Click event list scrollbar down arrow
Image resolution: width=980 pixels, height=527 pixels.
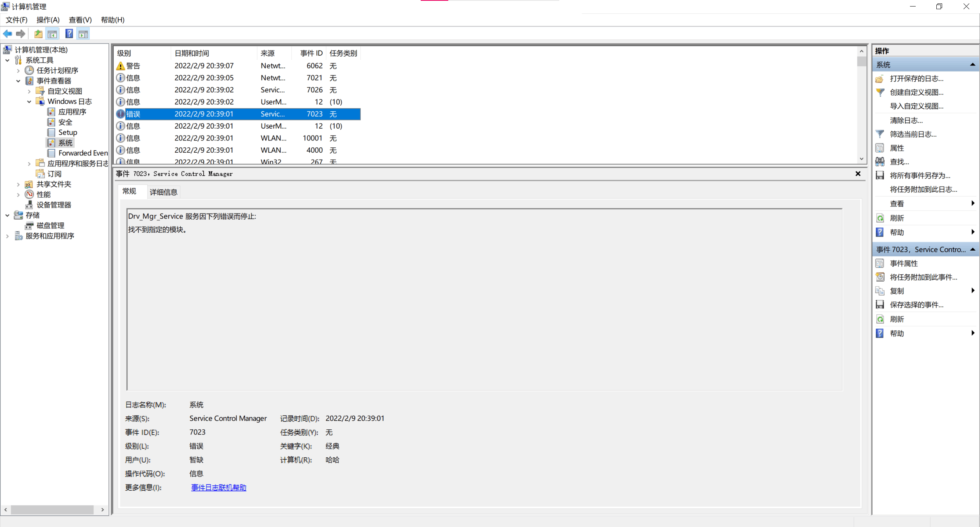click(x=861, y=159)
